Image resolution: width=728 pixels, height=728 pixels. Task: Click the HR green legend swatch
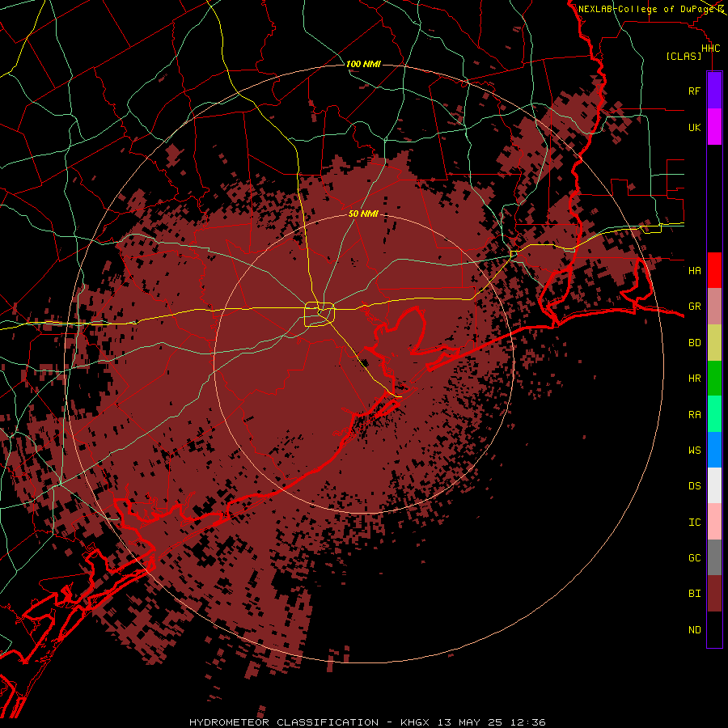[714, 379]
